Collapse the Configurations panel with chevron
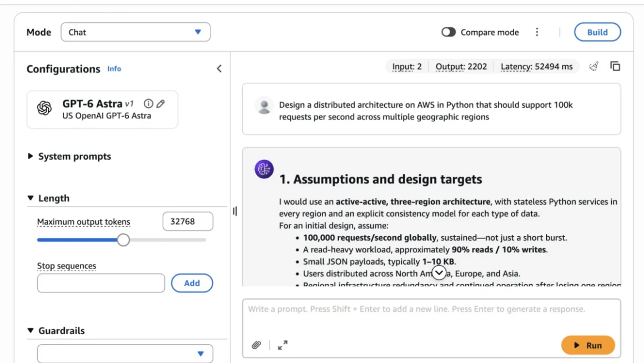Screen dimensions: 644x363 [219, 69]
